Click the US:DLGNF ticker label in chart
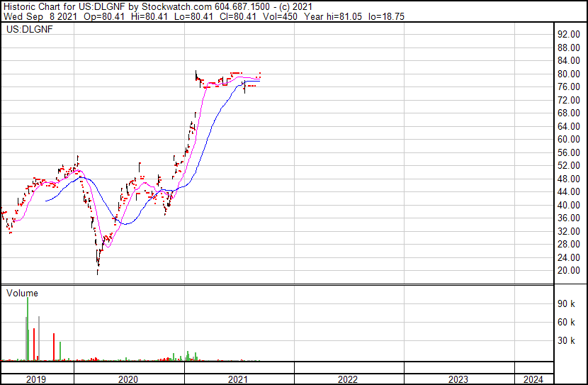 pos(28,30)
